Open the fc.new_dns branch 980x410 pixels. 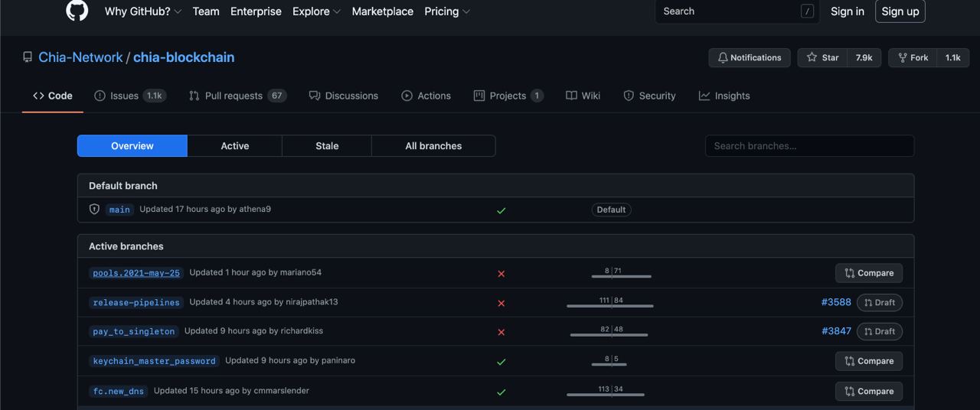(x=119, y=391)
